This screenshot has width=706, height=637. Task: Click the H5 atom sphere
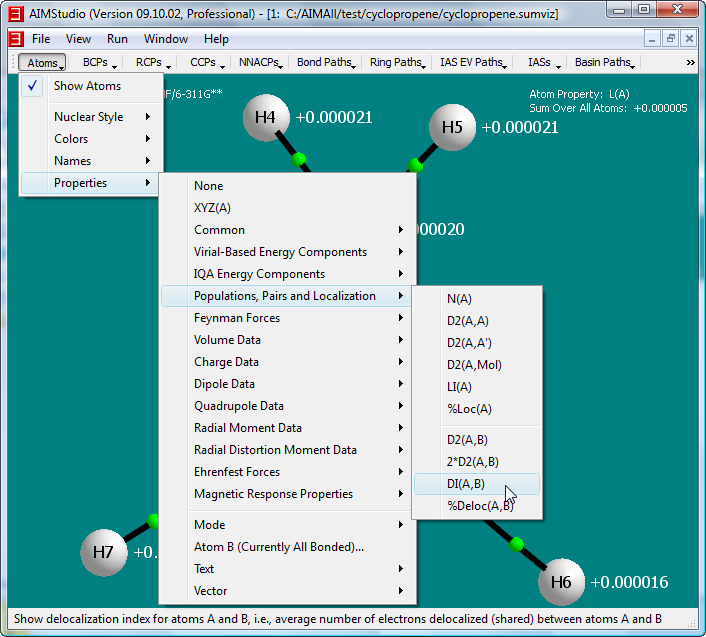pyautogui.click(x=452, y=127)
